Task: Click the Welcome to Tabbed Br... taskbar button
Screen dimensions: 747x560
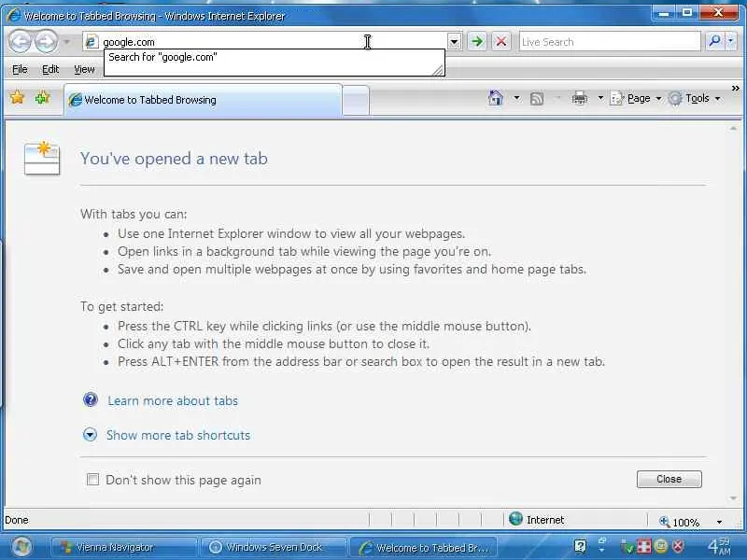Action: coord(423,548)
